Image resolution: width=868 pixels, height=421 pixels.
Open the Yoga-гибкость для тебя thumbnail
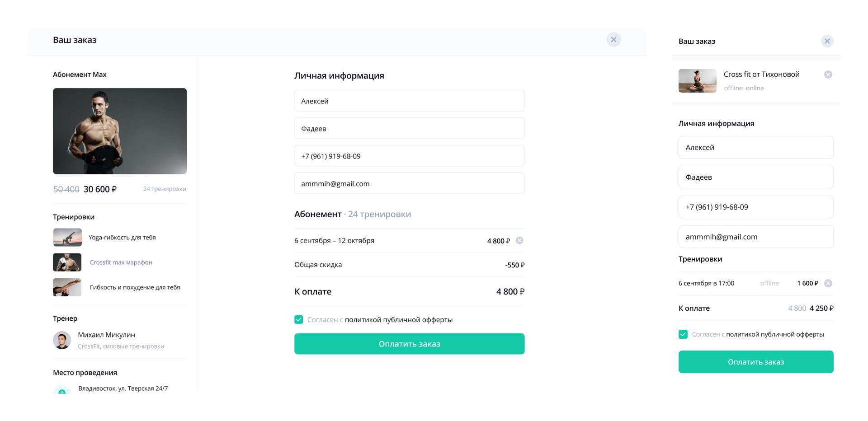(67, 237)
